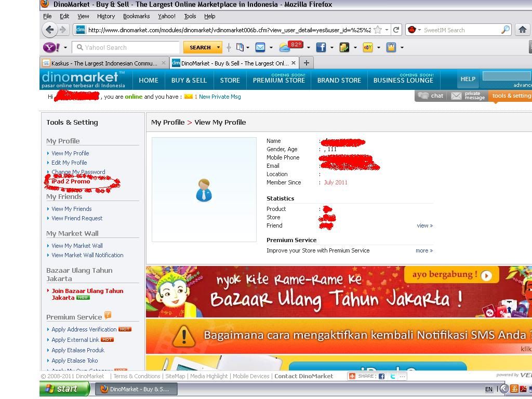Open the Yahoo toolbar mail envelope icon
This screenshot has height=399, width=532.
260,47
